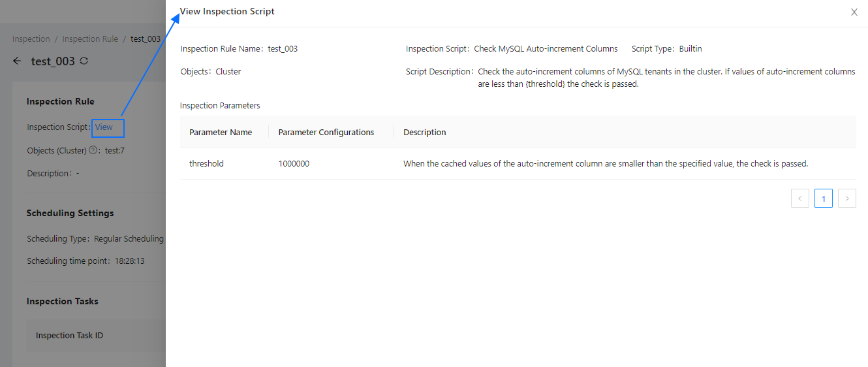Click the Inspection Rule Name value test_003

coord(283,49)
